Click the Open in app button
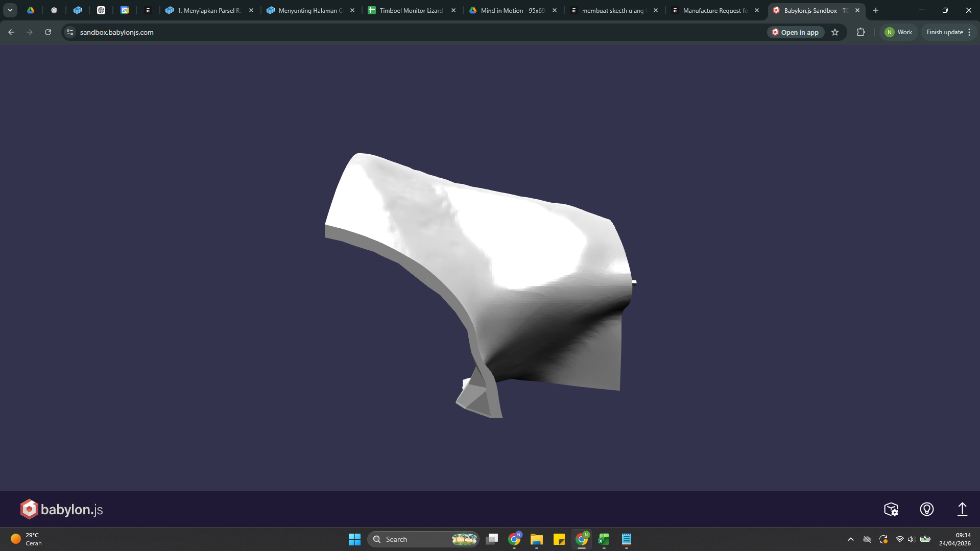 (795, 32)
